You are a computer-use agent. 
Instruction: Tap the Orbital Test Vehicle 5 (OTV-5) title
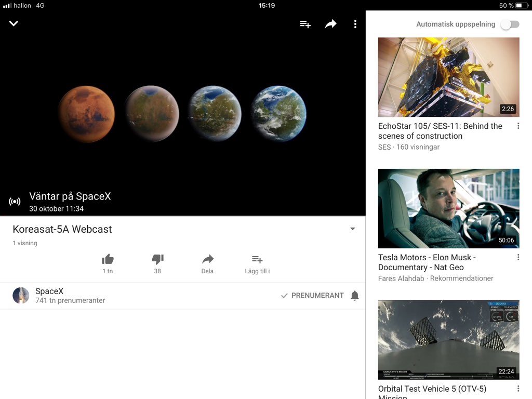(432, 393)
